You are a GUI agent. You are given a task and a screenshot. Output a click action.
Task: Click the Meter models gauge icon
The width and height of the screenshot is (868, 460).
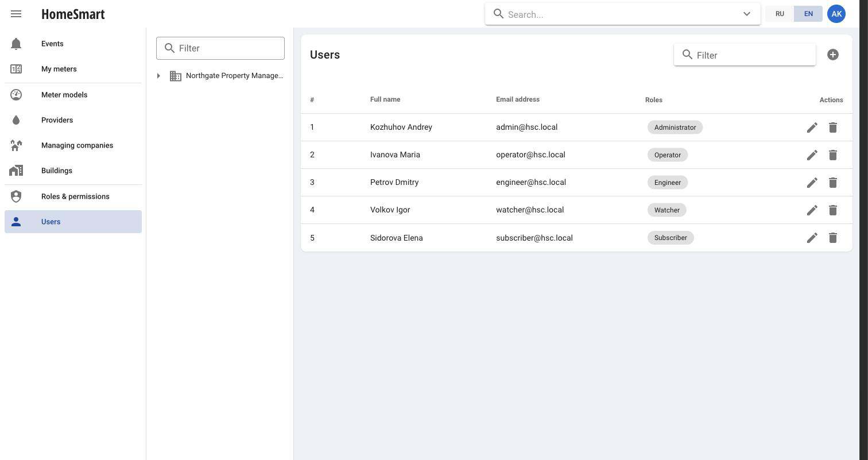[16, 95]
